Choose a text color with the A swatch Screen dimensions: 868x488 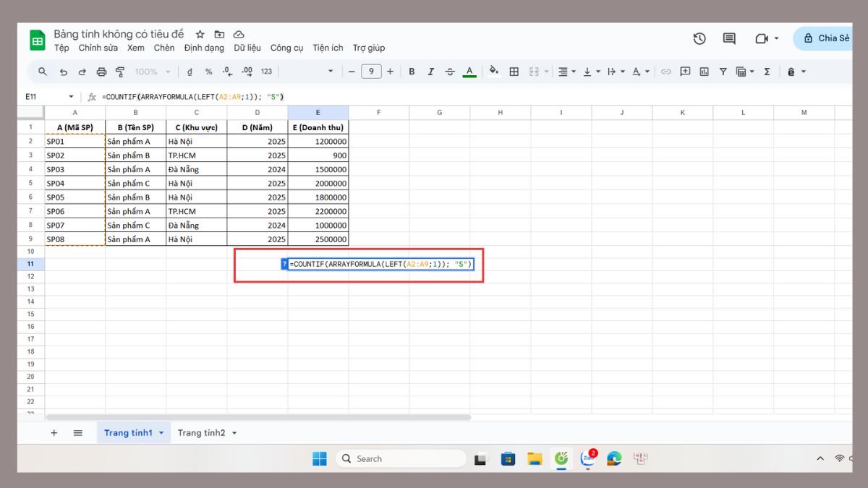click(469, 71)
